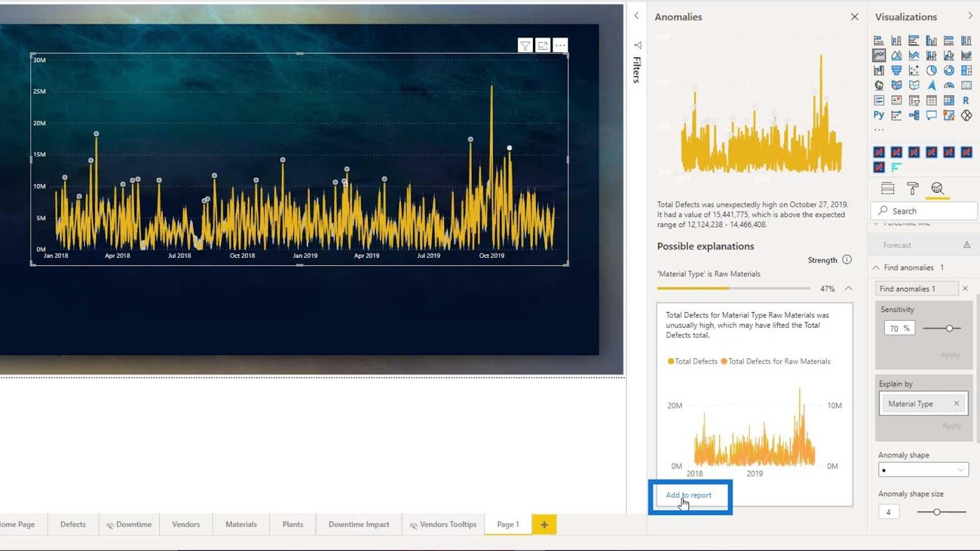Select the Card visual
Image resolution: width=980 pixels, height=551 pixels.
pos(967,85)
